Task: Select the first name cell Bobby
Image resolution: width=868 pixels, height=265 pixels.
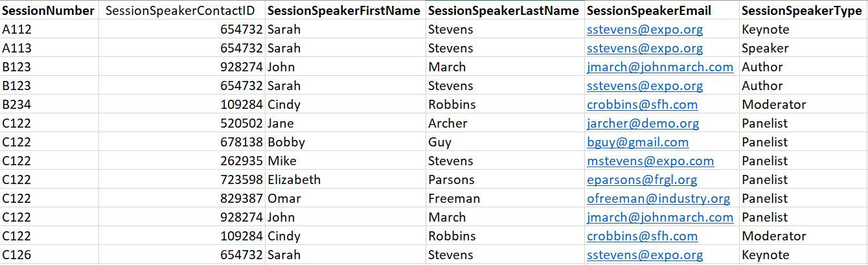Action: pos(345,143)
